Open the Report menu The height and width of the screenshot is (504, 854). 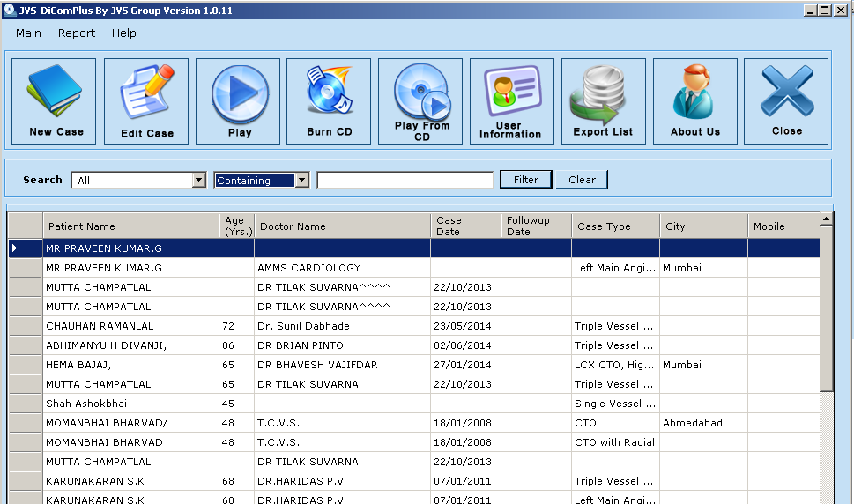click(x=77, y=33)
